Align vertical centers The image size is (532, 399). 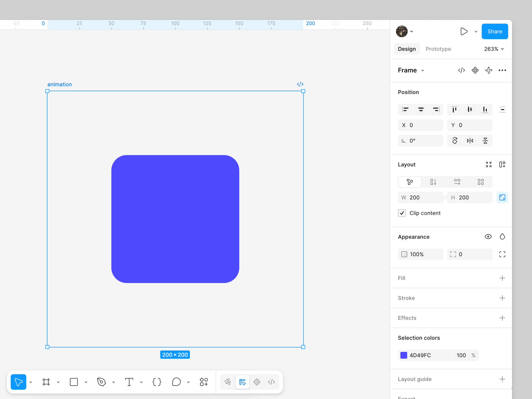pyautogui.click(x=470, y=109)
